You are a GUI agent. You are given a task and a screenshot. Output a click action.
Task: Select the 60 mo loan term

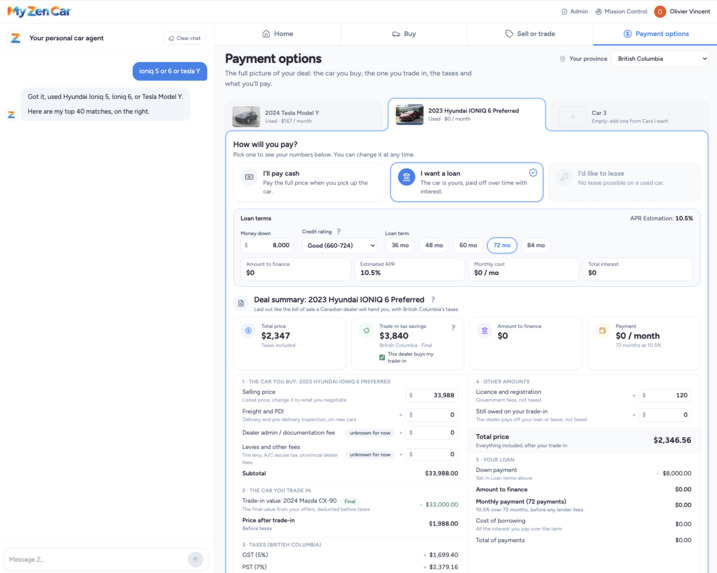[468, 245]
